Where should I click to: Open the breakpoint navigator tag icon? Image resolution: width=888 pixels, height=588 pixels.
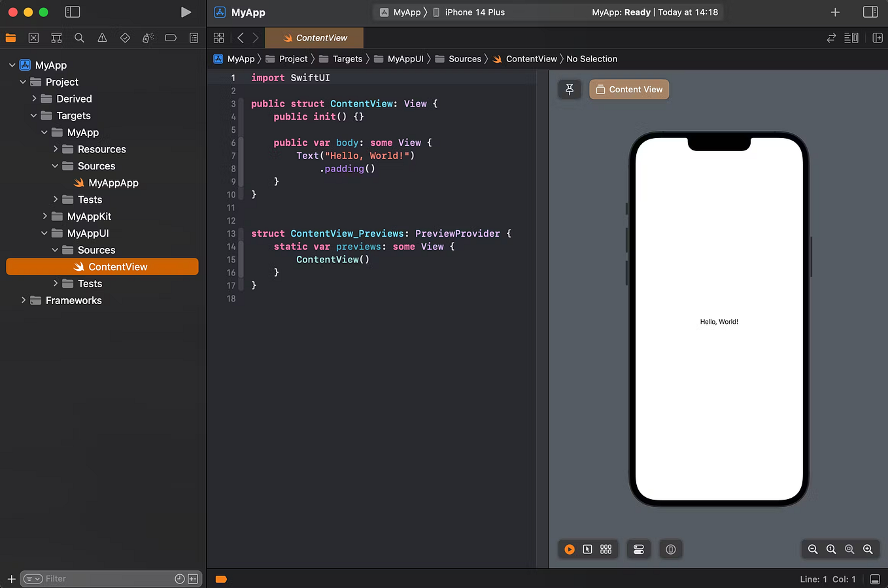pos(171,37)
